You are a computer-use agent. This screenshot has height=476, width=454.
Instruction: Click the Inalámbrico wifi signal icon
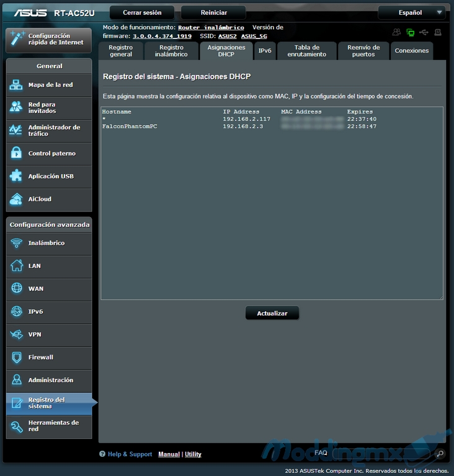(16, 243)
